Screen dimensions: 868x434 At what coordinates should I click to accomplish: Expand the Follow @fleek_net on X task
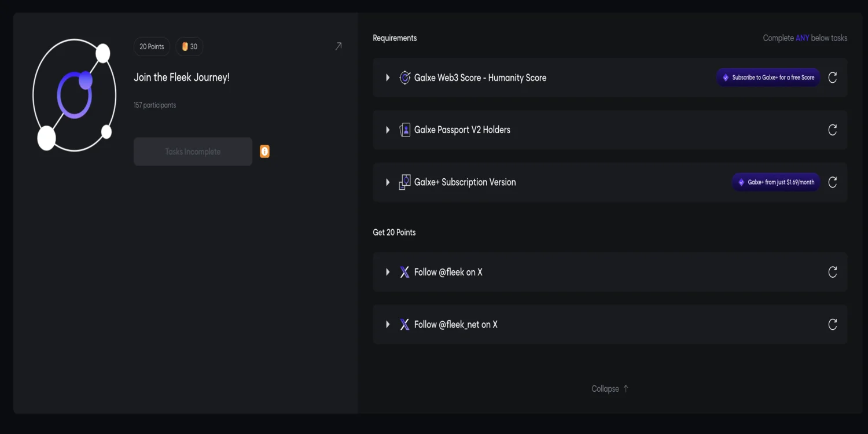tap(388, 325)
